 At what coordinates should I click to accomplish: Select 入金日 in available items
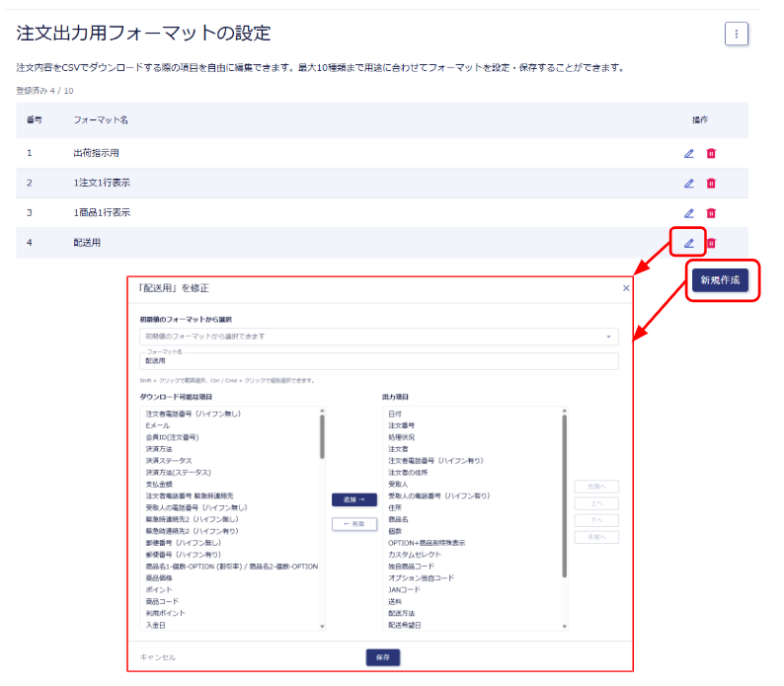pyautogui.click(x=155, y=625)
